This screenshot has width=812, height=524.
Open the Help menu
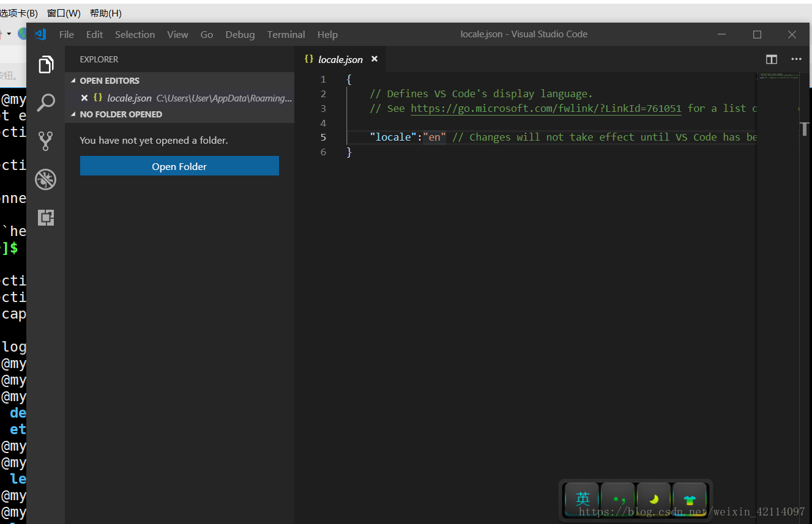point(327,34)
